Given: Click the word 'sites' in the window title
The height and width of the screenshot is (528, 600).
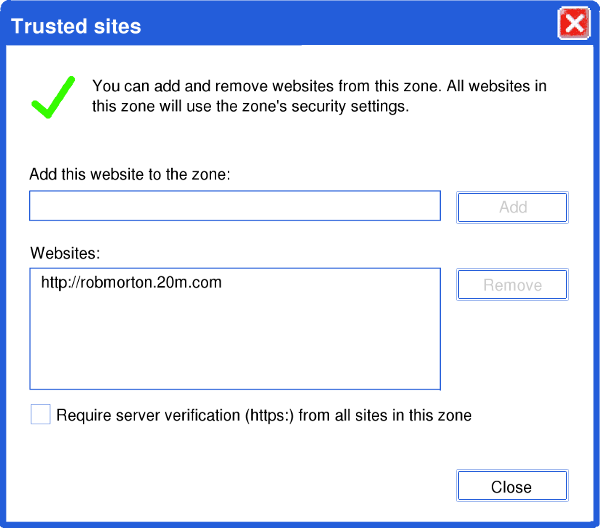Looking at the screenshot, I should click(117, 26).
